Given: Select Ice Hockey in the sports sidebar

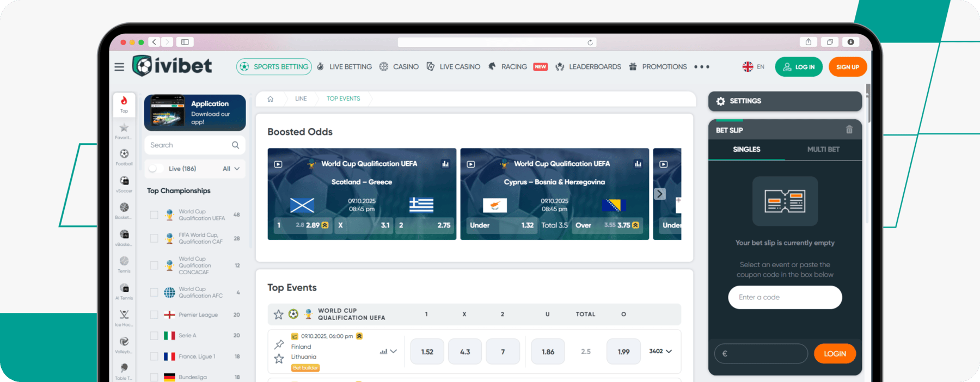Looking at the screenshot, I should (x=124, y=318).
